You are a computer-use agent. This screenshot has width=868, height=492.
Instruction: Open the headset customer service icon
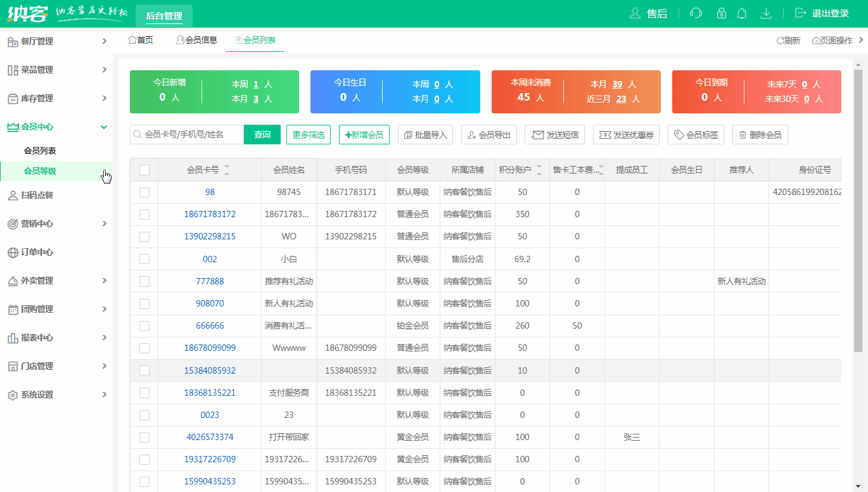tap(696, 13)
